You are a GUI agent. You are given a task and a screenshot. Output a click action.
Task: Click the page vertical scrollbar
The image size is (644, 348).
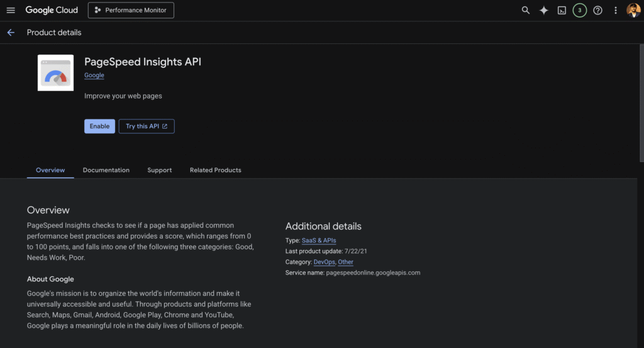641,102
